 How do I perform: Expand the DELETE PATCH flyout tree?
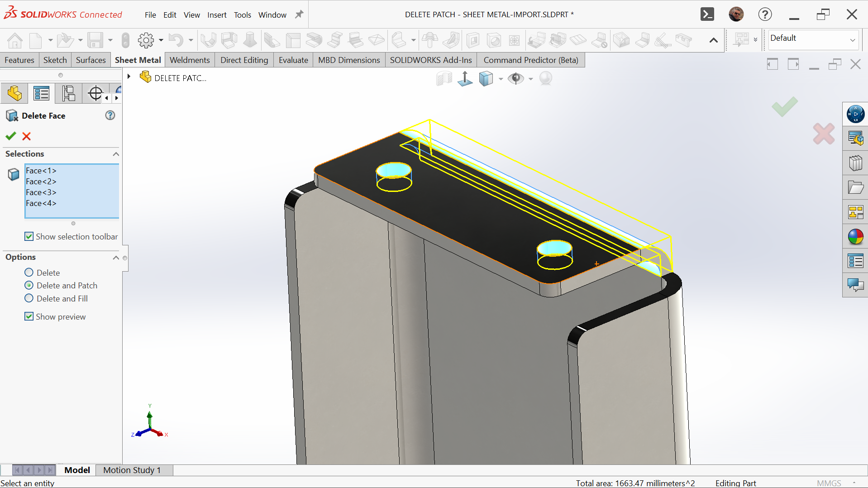pos(129,77)
